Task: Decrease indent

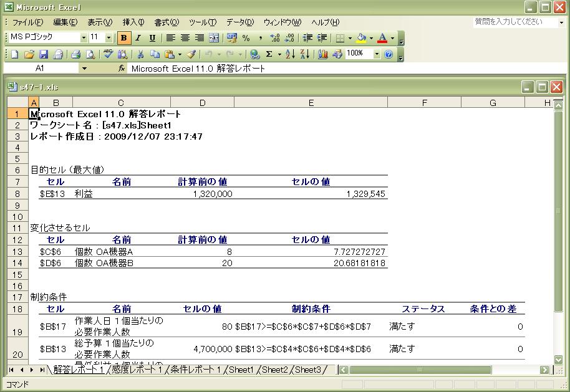Action: coord(307,38)
